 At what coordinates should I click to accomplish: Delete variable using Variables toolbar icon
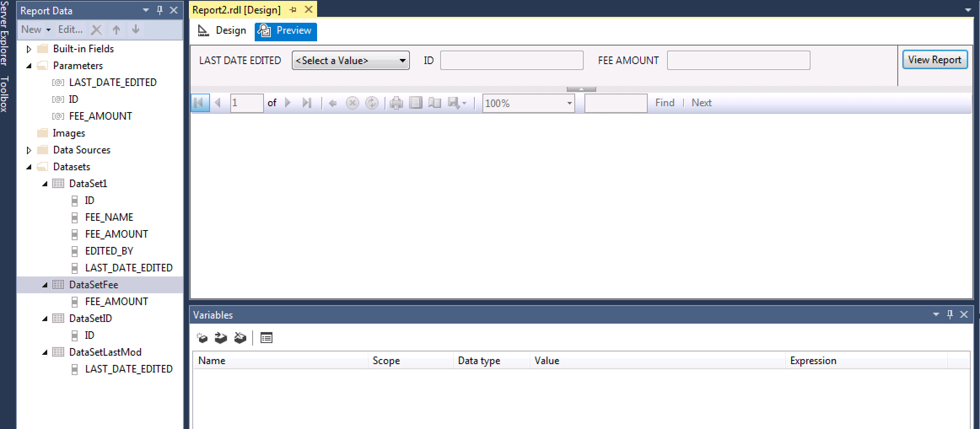[240, 338]
